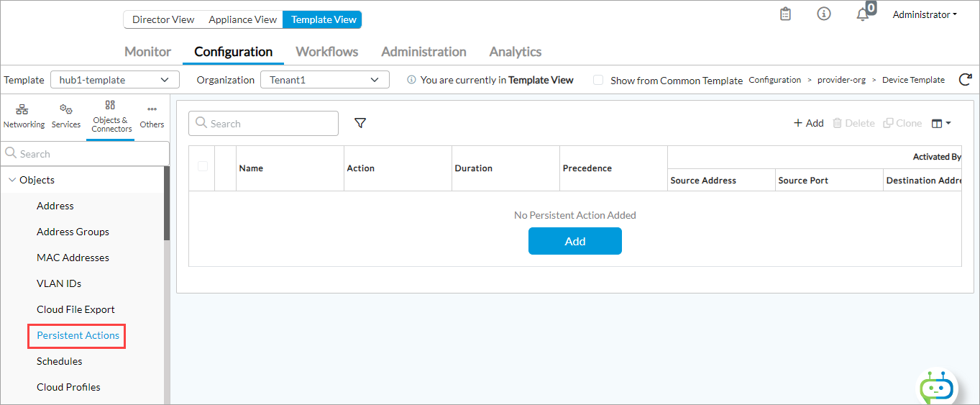Click in the table Search field
980x405 pixels.
(x=263, y=124)
